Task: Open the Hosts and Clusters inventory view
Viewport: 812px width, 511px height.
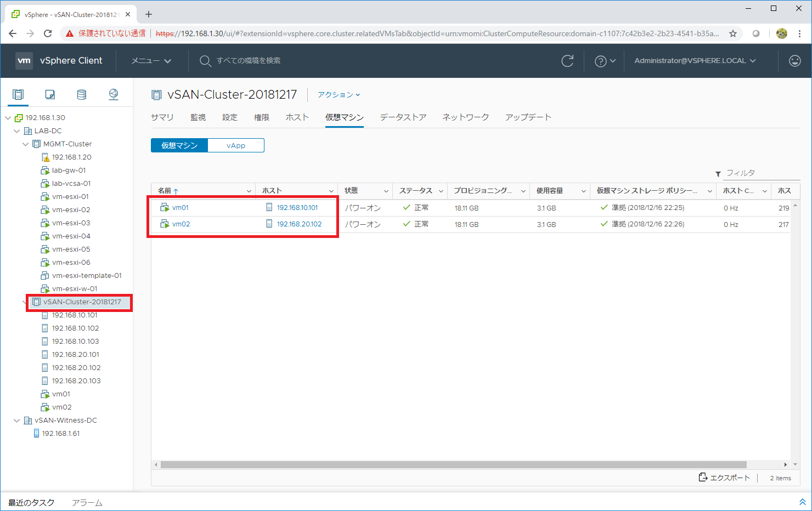Action: [x=18, y=94]
